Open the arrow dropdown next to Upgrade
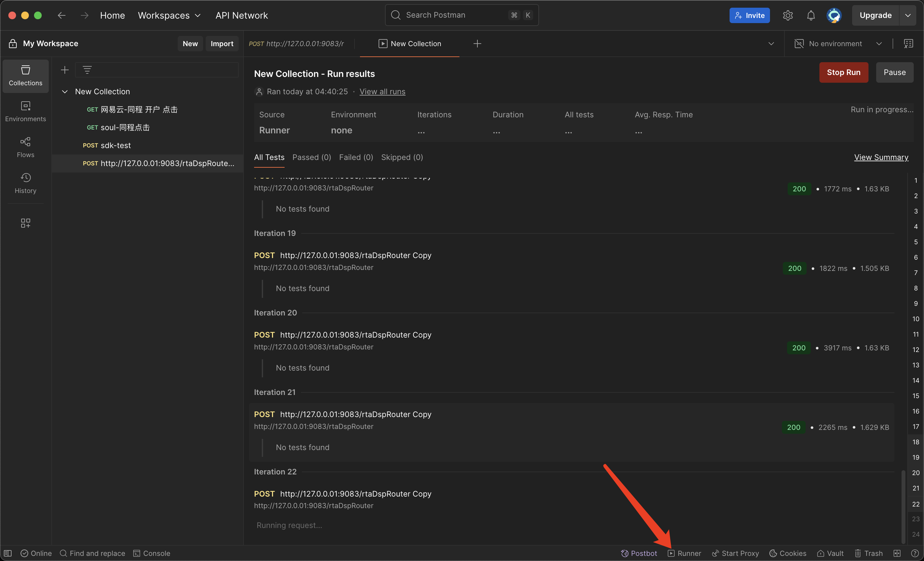This screenshot has height=561, width=924. 908,15
